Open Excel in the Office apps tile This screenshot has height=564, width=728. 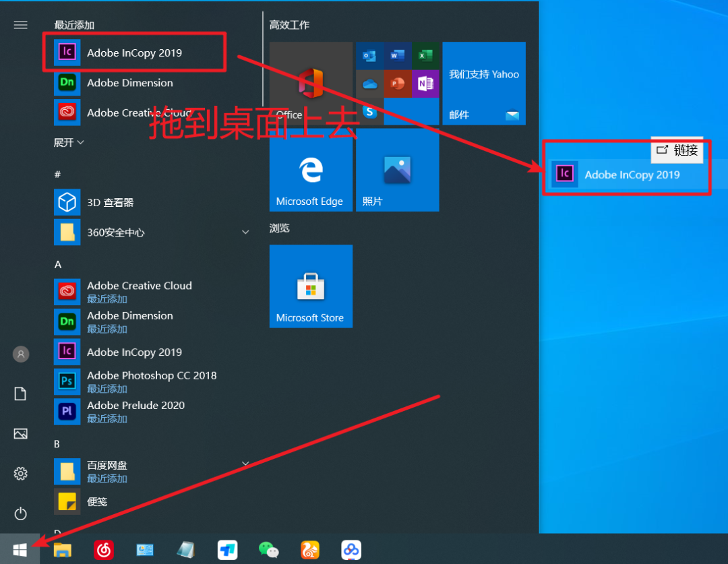click(425, 56)
